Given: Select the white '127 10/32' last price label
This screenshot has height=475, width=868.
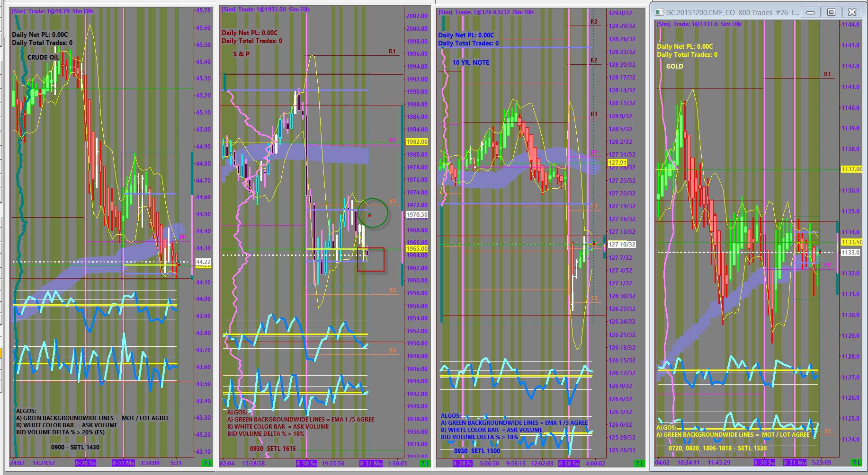Looking at the screenshot, I should pyautogui.click(x=622, y=245).
